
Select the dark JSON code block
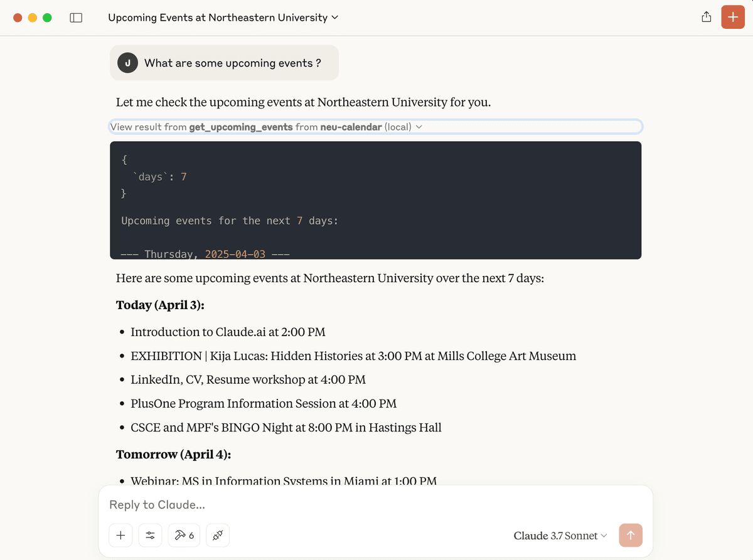[375, 200]
